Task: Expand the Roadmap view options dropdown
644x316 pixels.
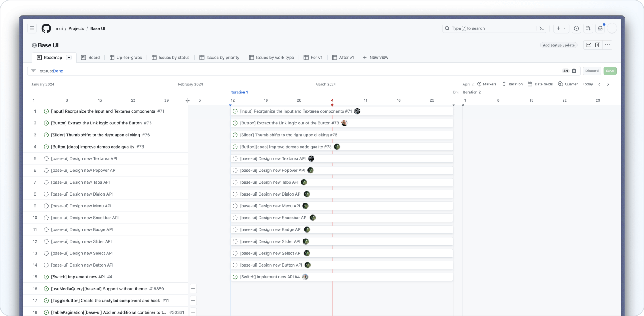Action: tap(69, 58)
